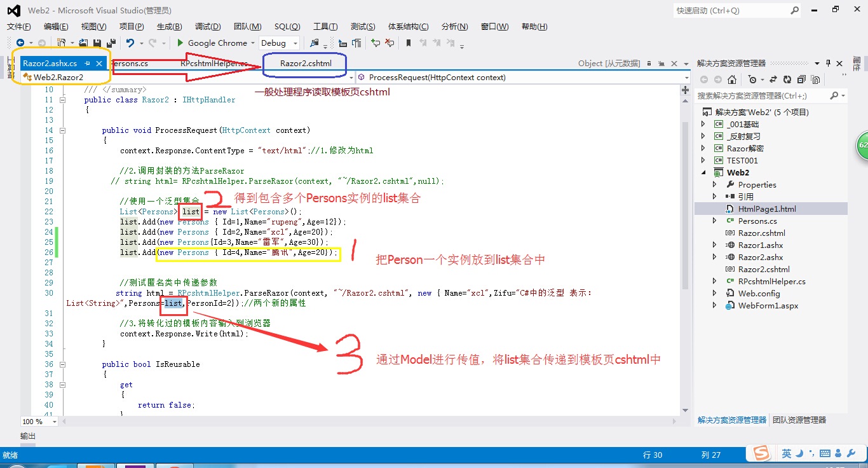Select RPcshtmlHelper.cs in Solution Explorer
Screen dimensions: 868x468
point(771,281)
